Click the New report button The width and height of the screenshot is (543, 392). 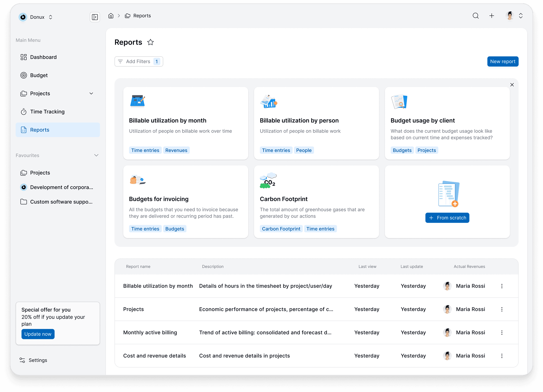tap(503, 62)
